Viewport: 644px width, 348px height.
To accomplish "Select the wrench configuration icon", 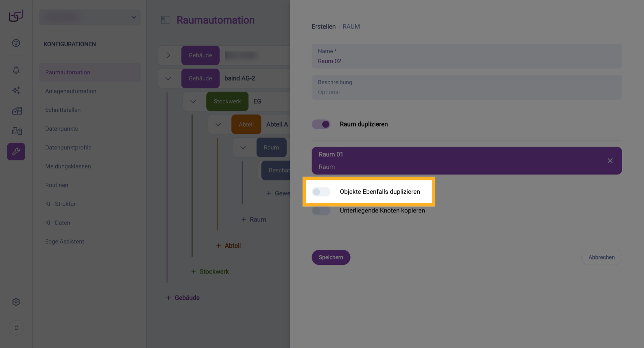I will pyautogui.click(x=16, y=152).
